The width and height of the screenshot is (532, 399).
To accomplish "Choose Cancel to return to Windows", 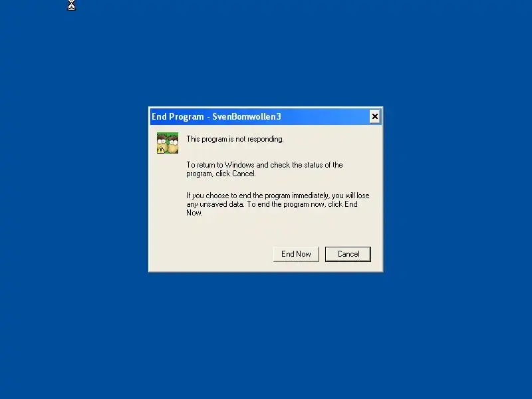I will tap(348, 254).
